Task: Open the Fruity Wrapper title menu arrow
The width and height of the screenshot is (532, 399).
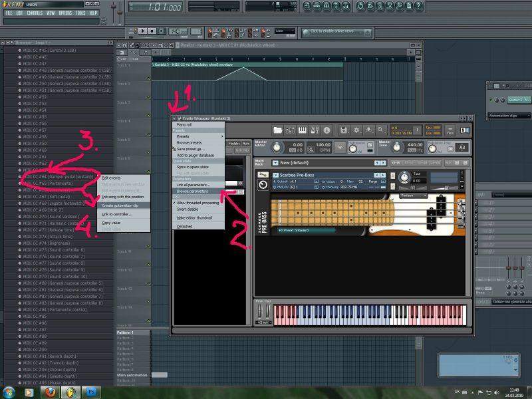Action: coord(175,118)
